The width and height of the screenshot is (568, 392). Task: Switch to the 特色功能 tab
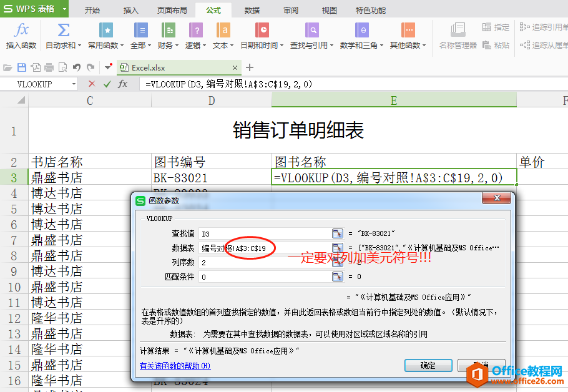pos(371,10)
